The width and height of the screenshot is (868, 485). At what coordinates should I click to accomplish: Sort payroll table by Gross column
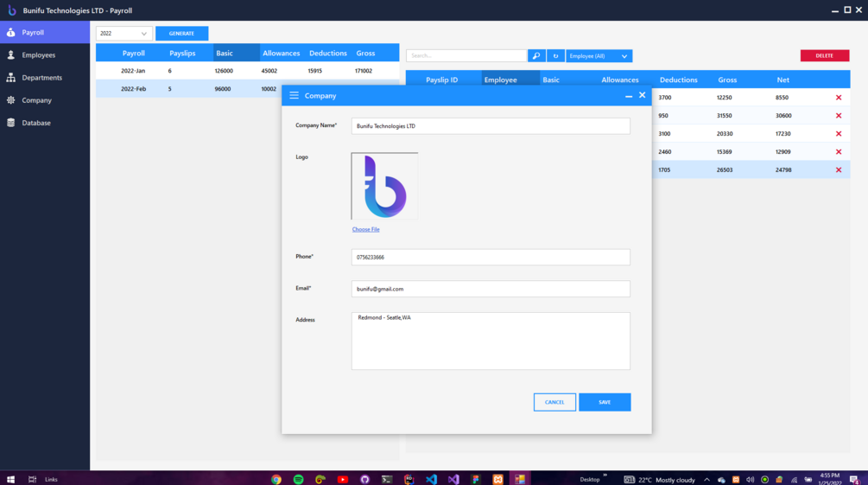365,54
